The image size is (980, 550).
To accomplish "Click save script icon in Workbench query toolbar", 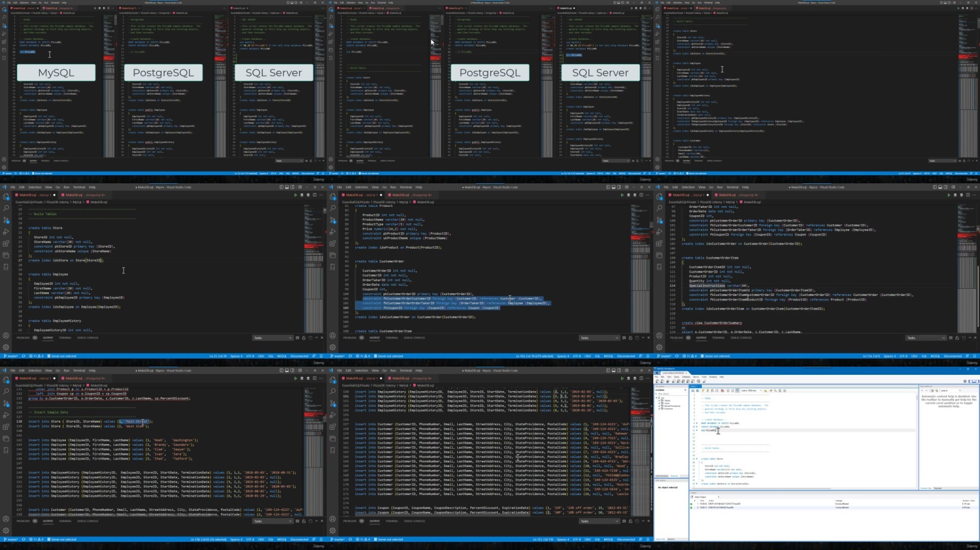I will [697, 391].
